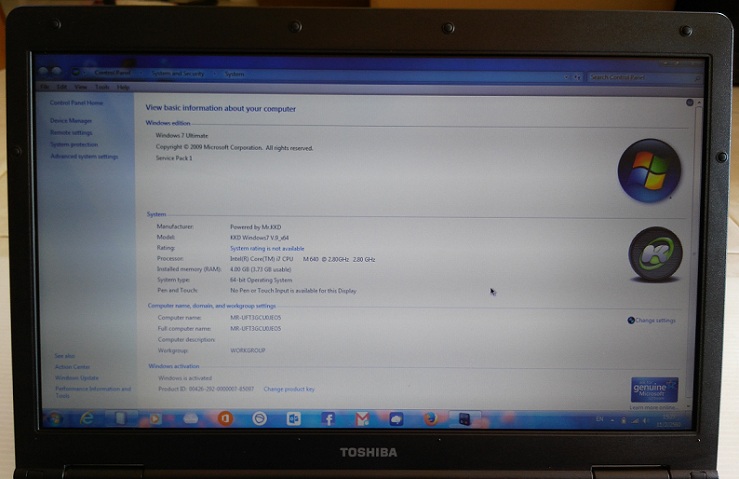
Task: Click the taskbar clock and date
Action: click(669, 421)
